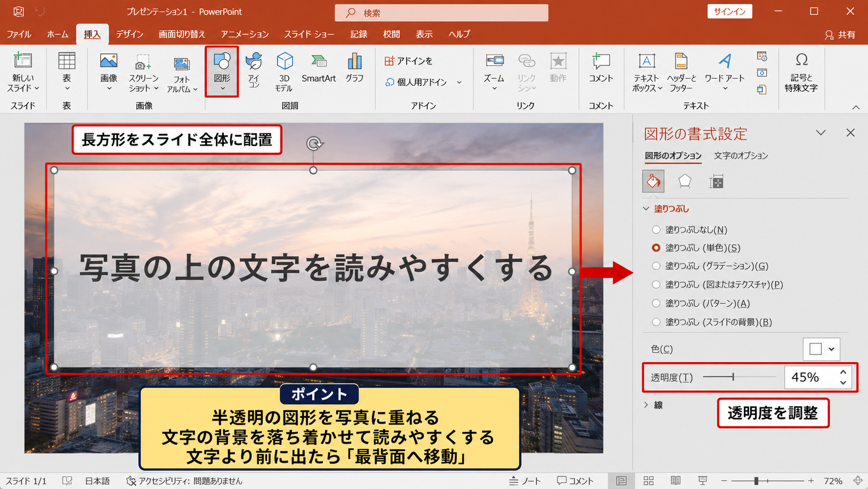Insert a テキストボックス
The image size is (868, 489).
(647, 73)
